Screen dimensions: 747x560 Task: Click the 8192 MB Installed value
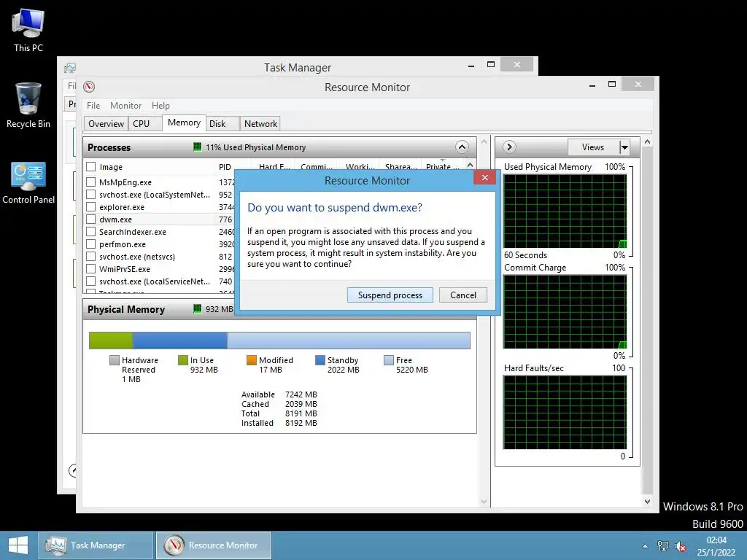(301, 423)
